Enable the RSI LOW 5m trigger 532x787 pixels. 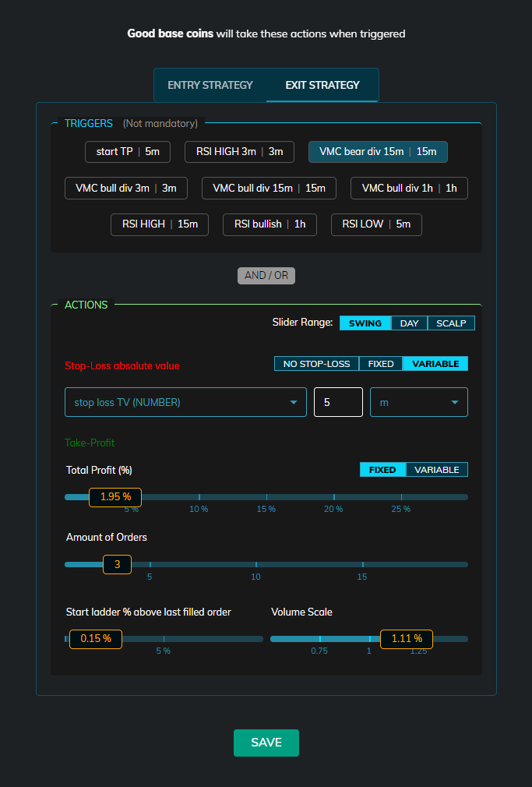pos(376,224)
